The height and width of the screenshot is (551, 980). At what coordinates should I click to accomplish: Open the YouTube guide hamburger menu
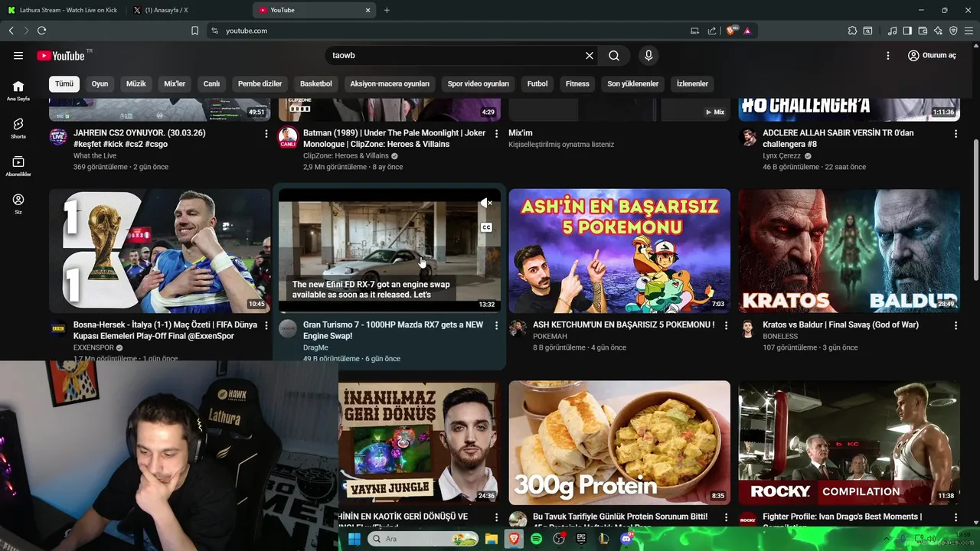coord(18,55)
